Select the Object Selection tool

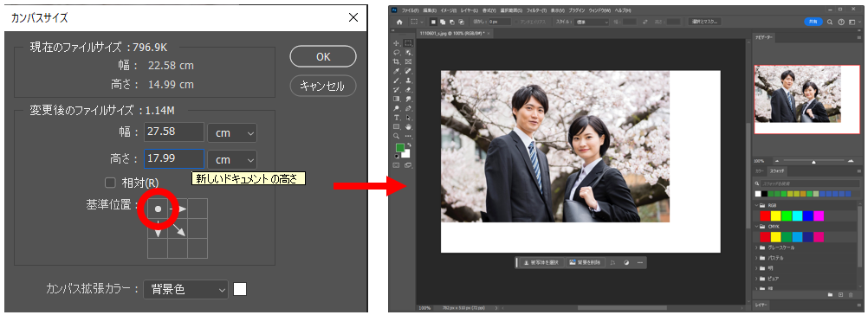(409, 52)
